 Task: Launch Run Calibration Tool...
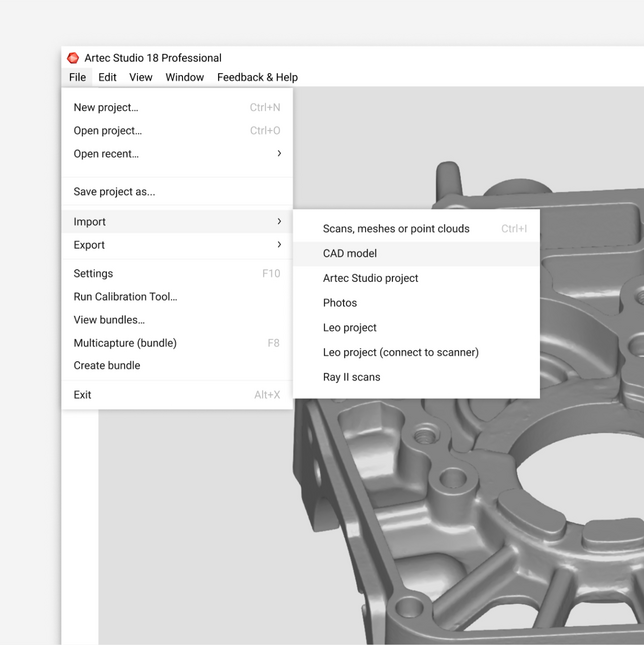177,297
